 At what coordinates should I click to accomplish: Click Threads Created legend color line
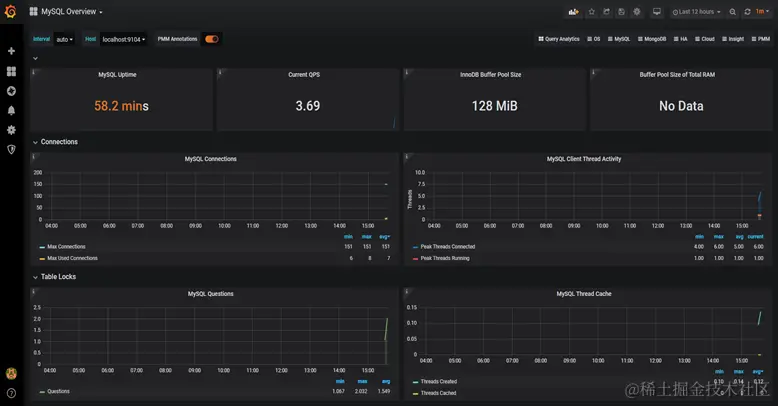click(x=415, y=382)
